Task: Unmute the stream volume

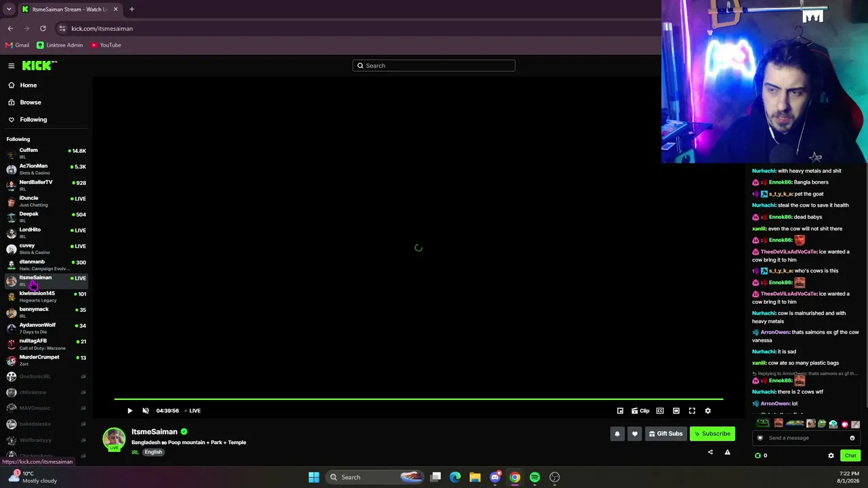Action: coord(146,411)
